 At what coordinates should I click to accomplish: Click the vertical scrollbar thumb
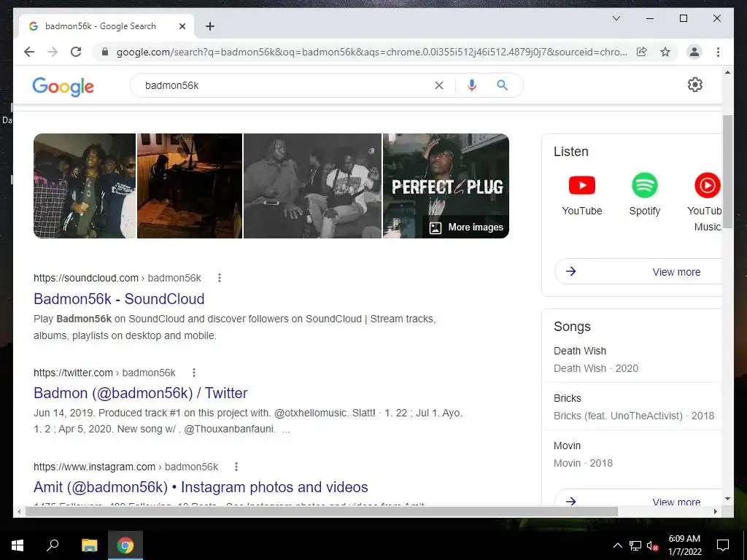pyautogui.click(x=727, y=172)
